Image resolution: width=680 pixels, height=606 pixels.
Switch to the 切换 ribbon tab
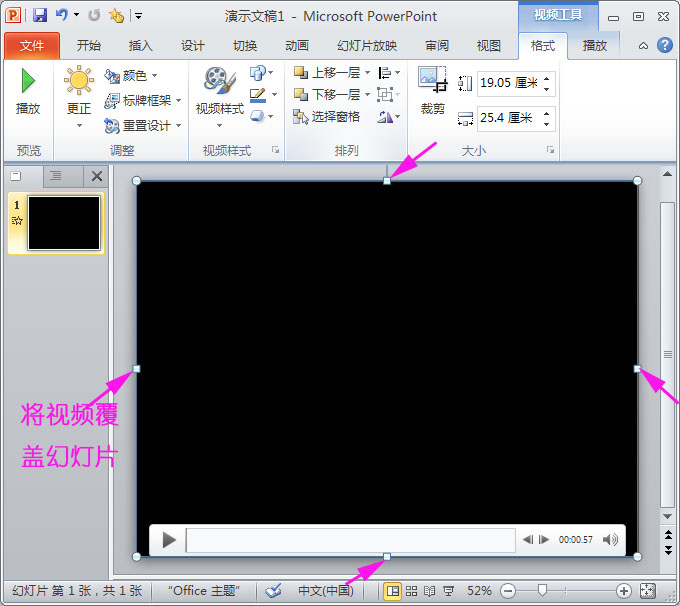[x=245, y=46]
